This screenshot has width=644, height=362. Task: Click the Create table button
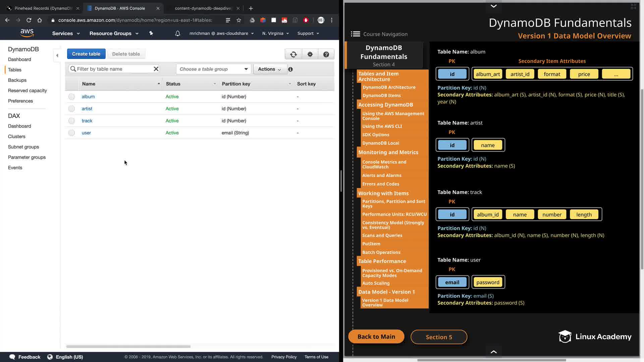click(86, 54)
